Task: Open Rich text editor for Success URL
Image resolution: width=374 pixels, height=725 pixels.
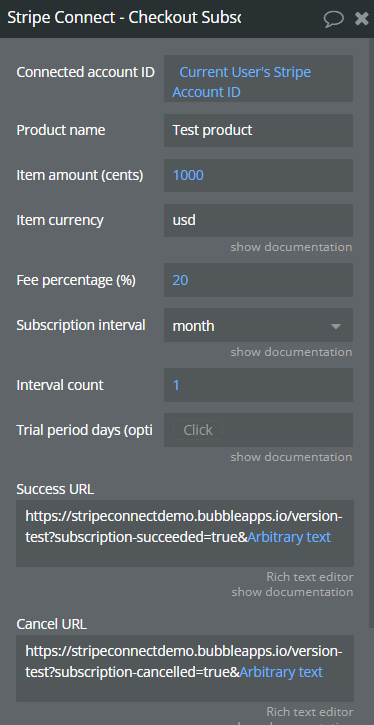Action: pos(310,577)
